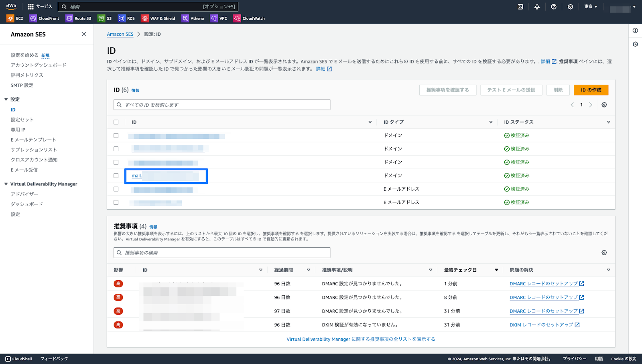Collapse the Virtual Deliverability Manager section
This screenshot has height=364, width=642.
coord(5,184)
